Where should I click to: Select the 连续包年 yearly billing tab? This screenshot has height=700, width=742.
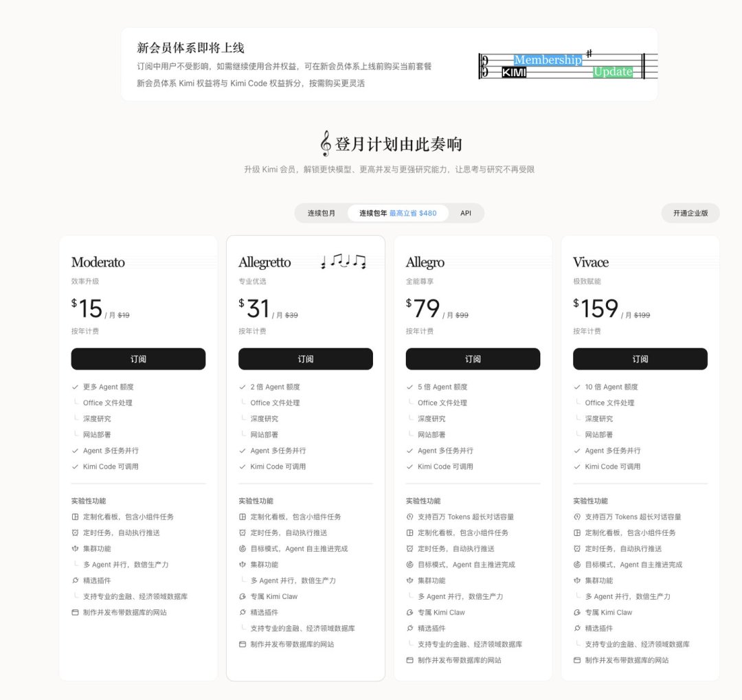tap(398, 213)
